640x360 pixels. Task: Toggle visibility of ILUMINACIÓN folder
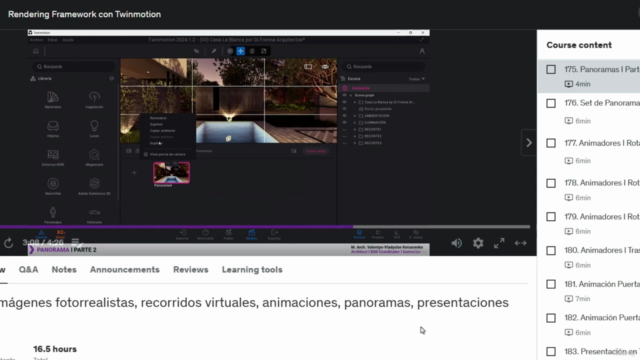(x=344, y=122)
